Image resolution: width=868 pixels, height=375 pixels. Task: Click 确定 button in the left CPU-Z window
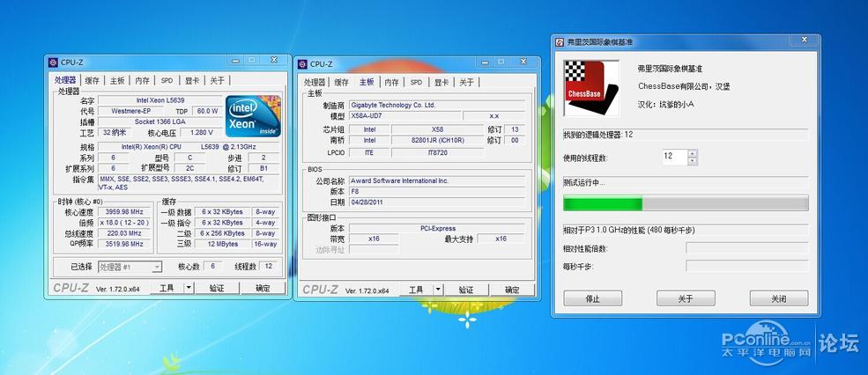pyautogui.click(x=263, y=288)
